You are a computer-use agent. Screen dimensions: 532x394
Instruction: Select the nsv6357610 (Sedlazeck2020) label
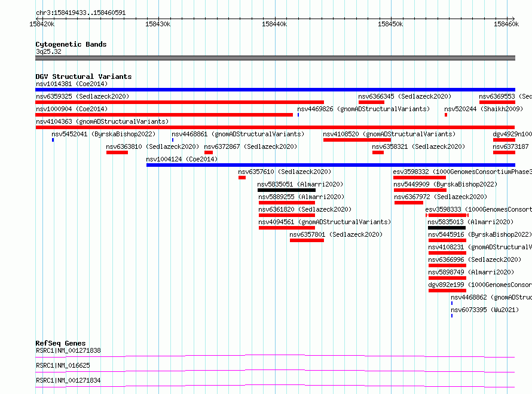tap(285, 172)
